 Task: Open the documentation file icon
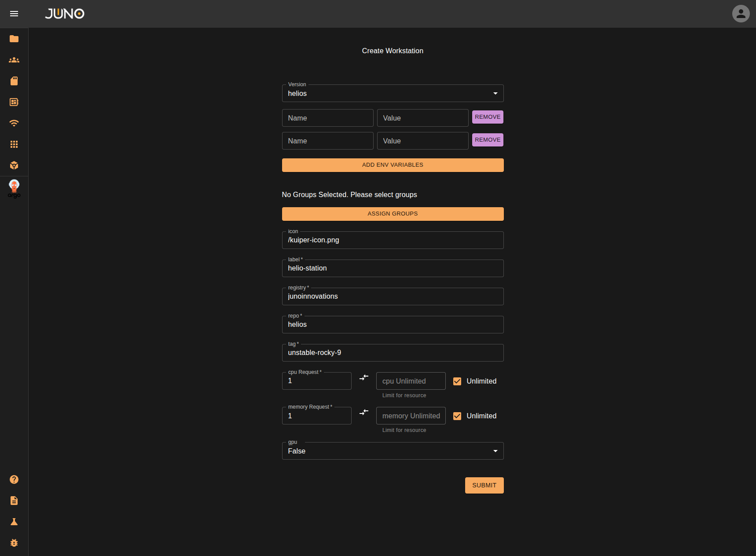tap(14, 501)
